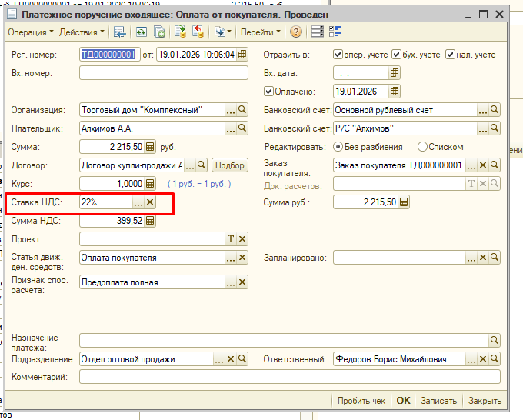Image resolution: width=523 pixels, height=420 pixels.
Task: Click the copy document toolbar icon
Action: tap(159, 32)
